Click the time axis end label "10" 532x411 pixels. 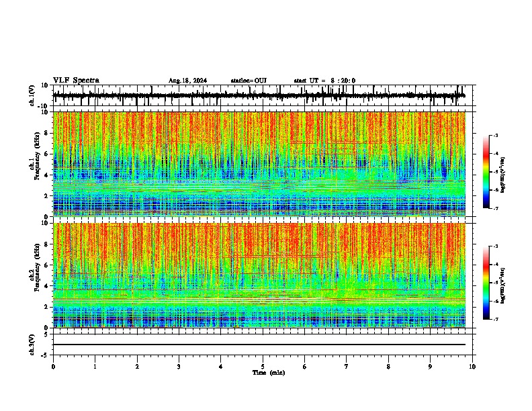click(472, 367)
